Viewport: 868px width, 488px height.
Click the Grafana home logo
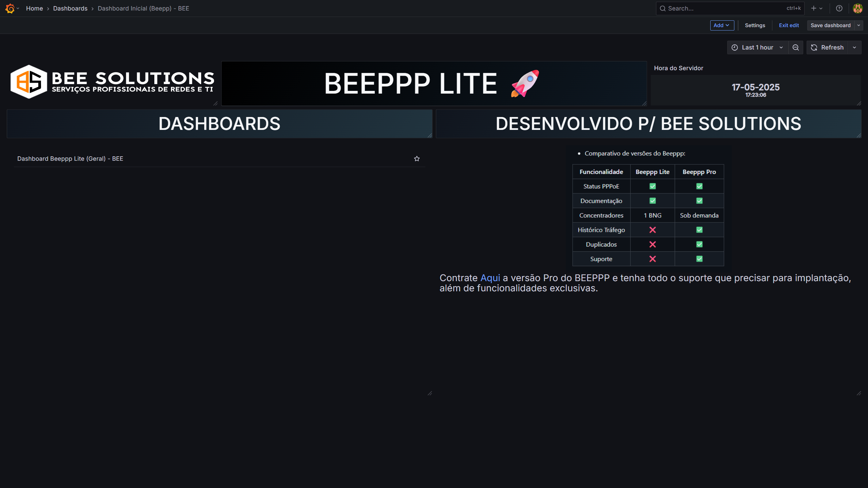(x=9, y=8)
